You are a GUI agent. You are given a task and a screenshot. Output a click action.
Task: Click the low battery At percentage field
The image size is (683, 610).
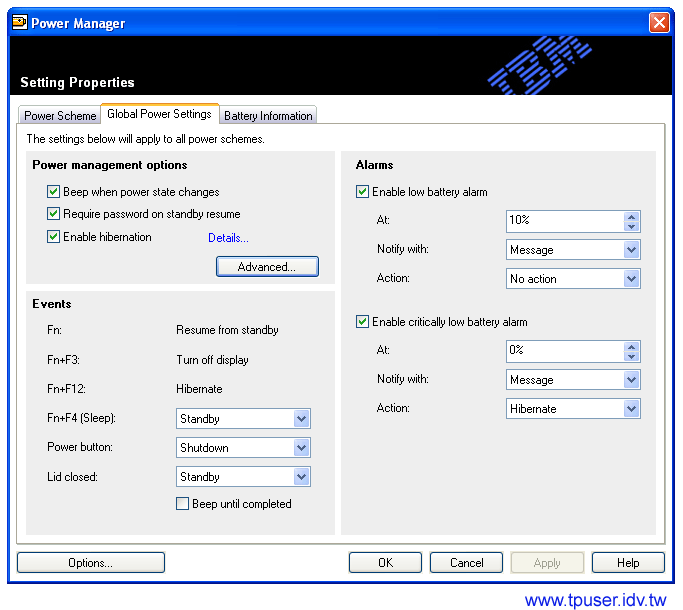click(x=564, y=221)
